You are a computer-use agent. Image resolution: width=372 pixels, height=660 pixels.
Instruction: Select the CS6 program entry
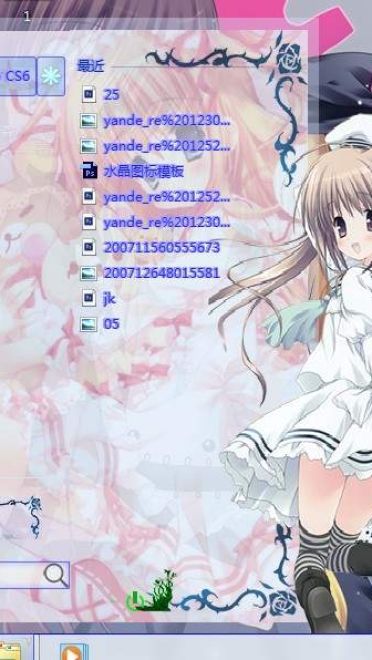pyautogui.click(x=17, y=76)
